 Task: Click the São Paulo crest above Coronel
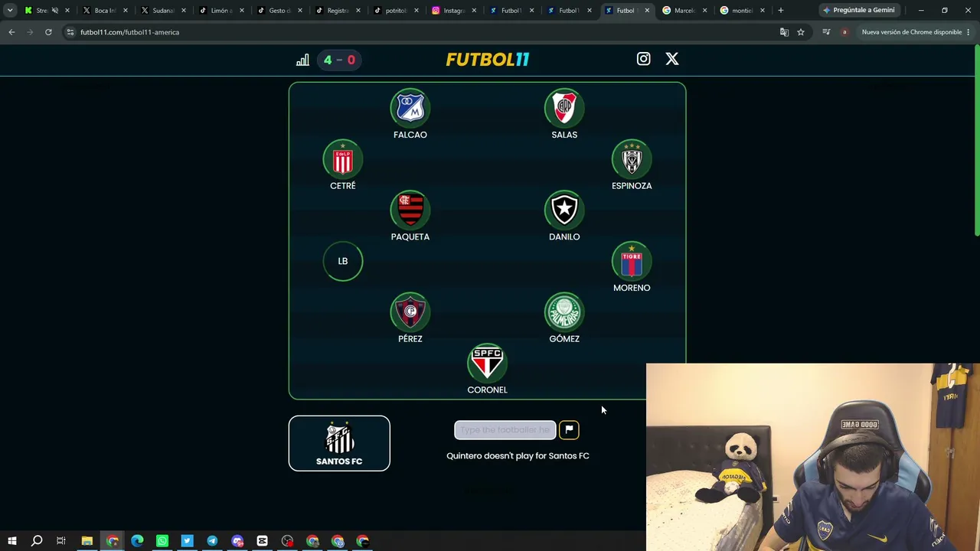click(x=487, y=364)
